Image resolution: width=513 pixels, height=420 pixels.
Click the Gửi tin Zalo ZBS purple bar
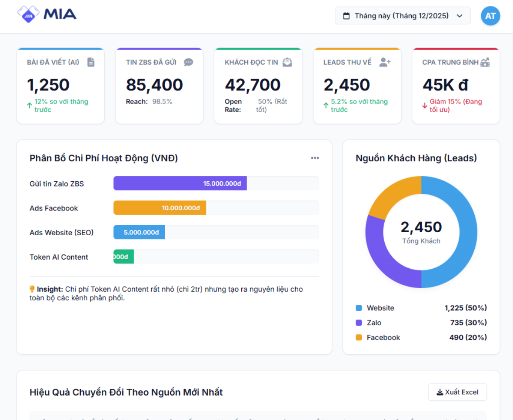(x=180, y=183)
